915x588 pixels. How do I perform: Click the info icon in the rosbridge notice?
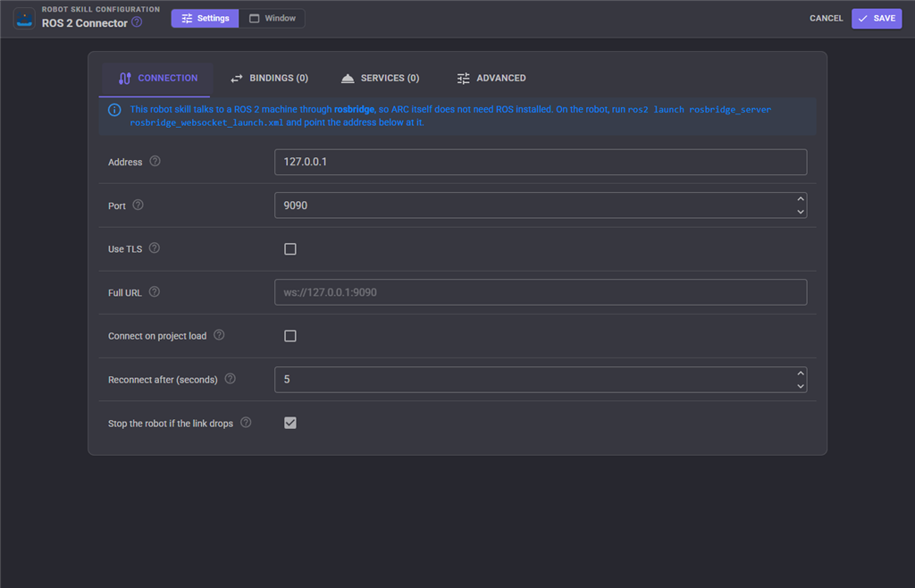pos(114,110)
